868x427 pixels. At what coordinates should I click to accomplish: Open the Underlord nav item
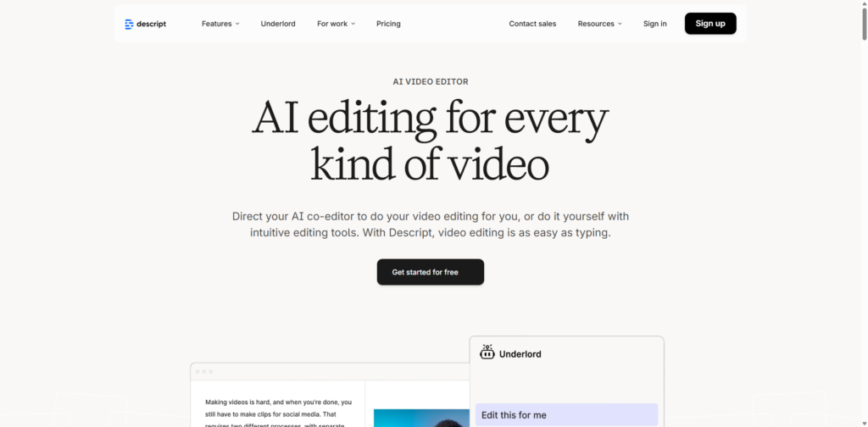coord(278,24)
